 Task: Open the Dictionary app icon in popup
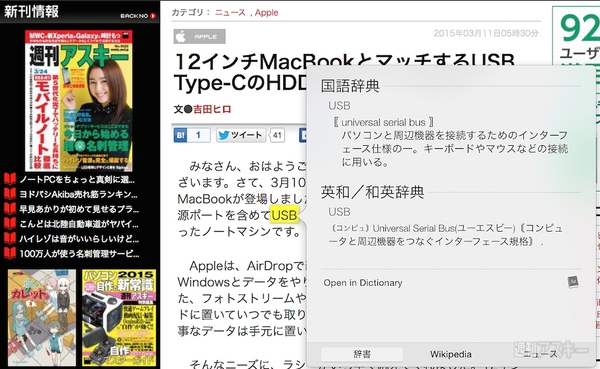573,282
